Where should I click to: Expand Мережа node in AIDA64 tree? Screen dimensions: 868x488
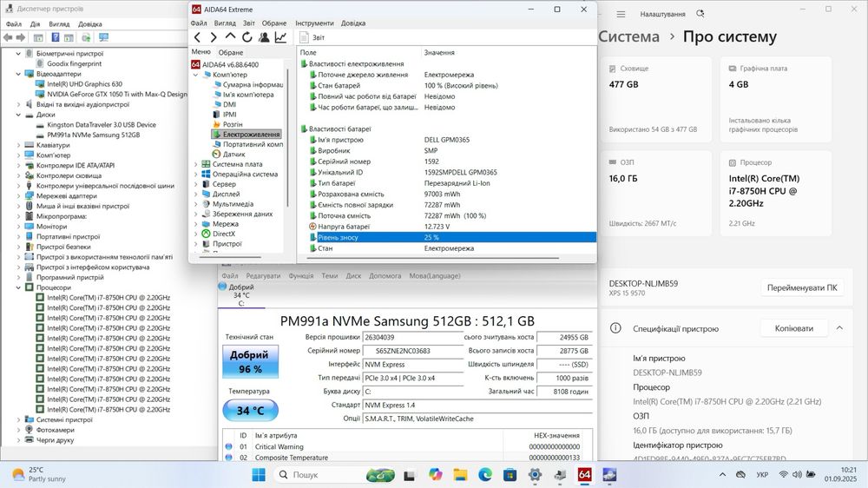[195, 224]
